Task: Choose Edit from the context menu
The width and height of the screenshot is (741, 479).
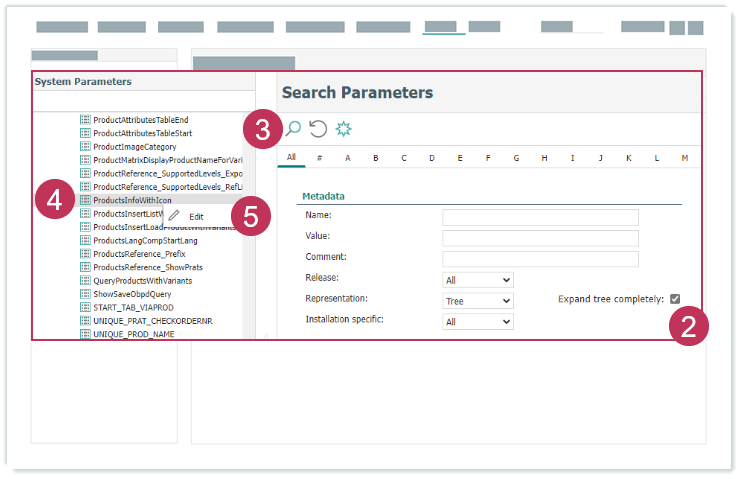Action: tap(197, 216)
